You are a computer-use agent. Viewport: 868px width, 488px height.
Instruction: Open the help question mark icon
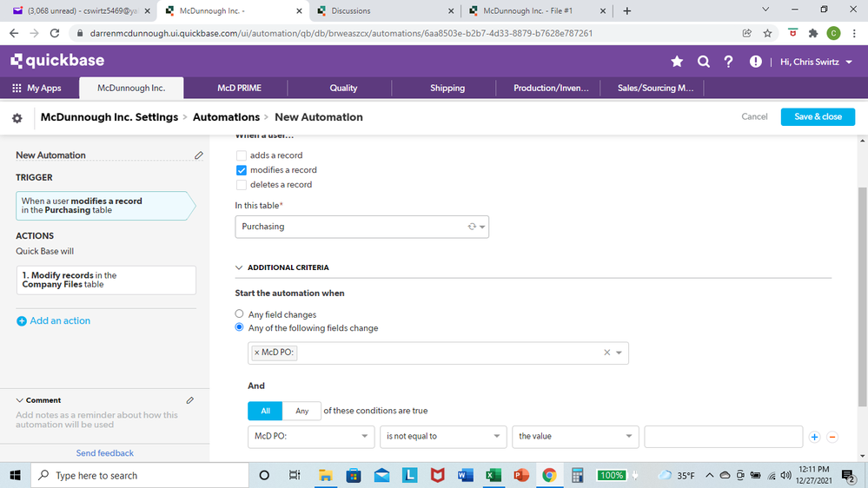click(728, 62)
